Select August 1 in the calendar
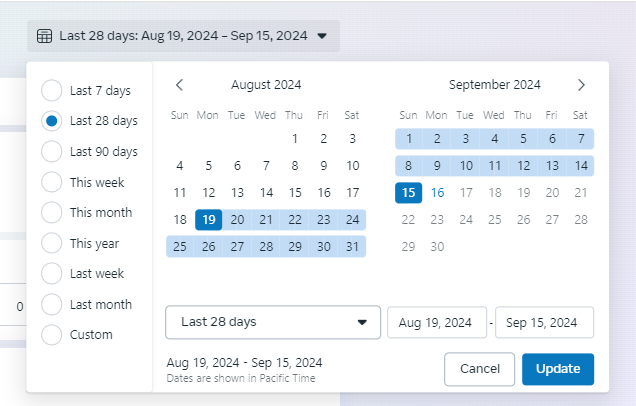 295,139
